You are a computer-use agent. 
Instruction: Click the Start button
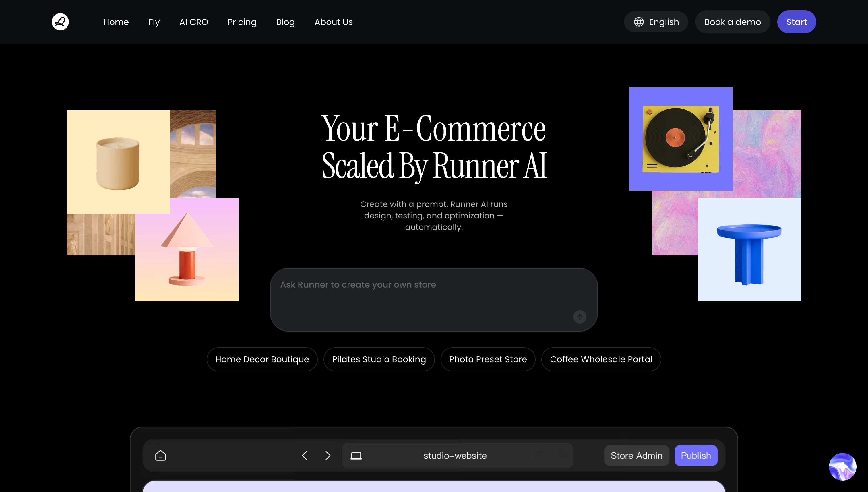point(796,22)
